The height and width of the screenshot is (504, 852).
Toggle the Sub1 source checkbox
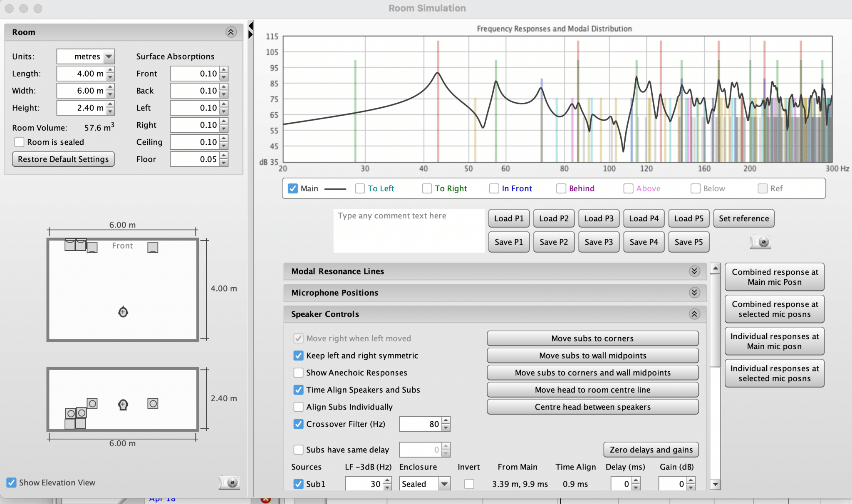tap(298, 484)
